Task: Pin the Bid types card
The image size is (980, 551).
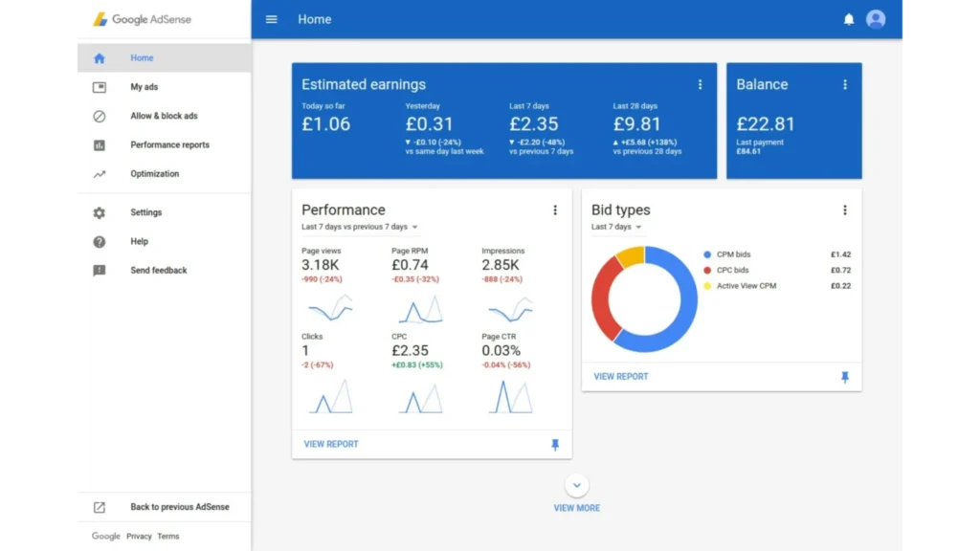Action: pyautogui.click(x=845, y=377)
